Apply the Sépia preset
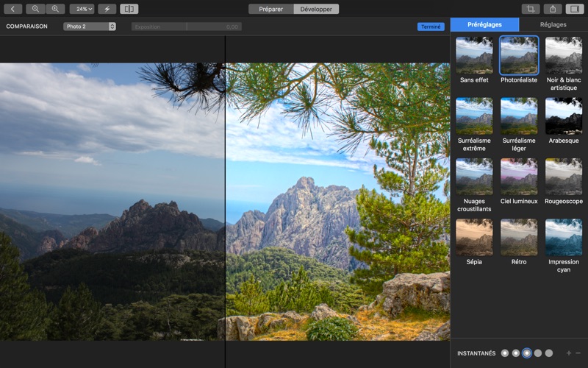 [x=474, y=242]
